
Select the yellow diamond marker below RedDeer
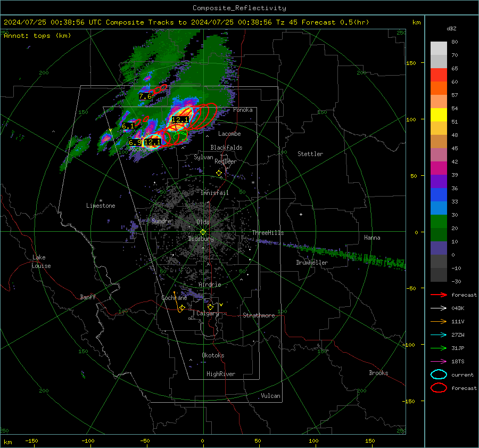point(219,173)
